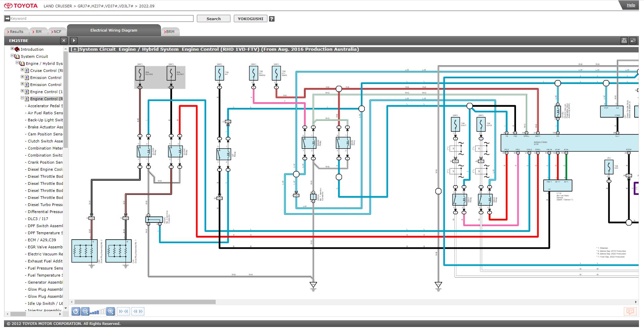The image size is (644, 330).
Task: Open Back-Up Light Switch tree item
Action: [45, 120]
